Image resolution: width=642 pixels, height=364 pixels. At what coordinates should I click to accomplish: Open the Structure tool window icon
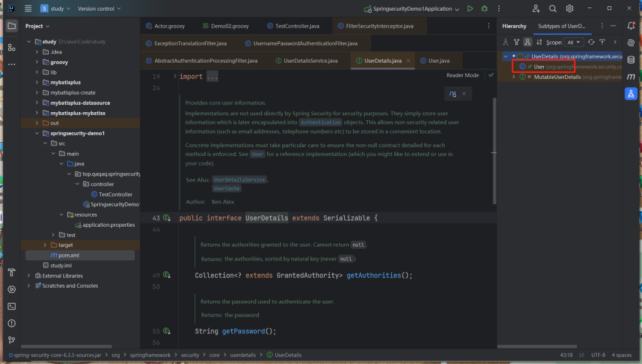point(11,47)
